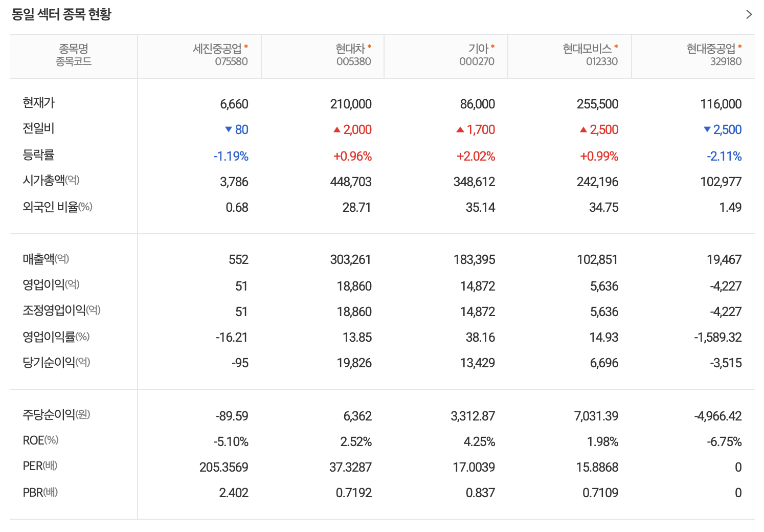Click foreign ownership value 35.14
The width and height of the screenshot is (764, 532).
(481, 207)
